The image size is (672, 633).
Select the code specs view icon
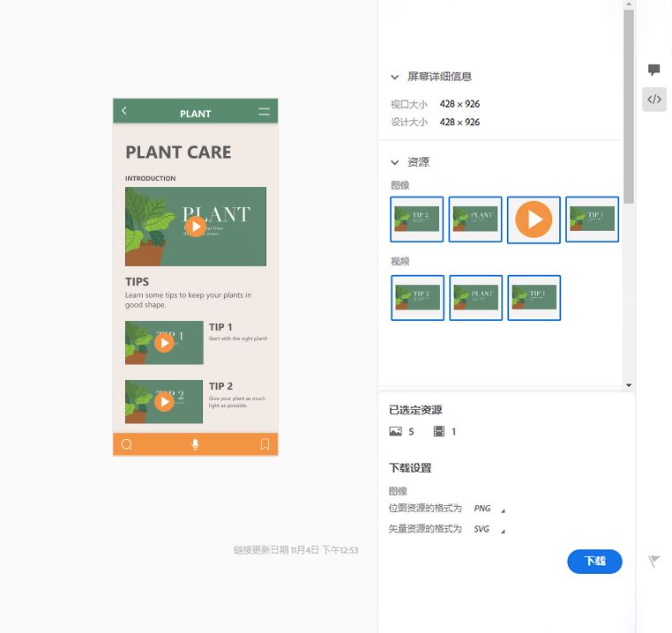click(654, 100)
